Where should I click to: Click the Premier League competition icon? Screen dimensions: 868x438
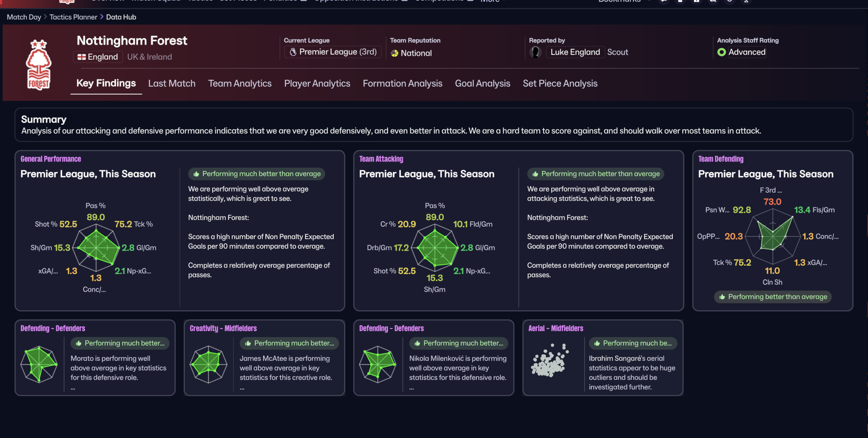(x=293, y=52)
